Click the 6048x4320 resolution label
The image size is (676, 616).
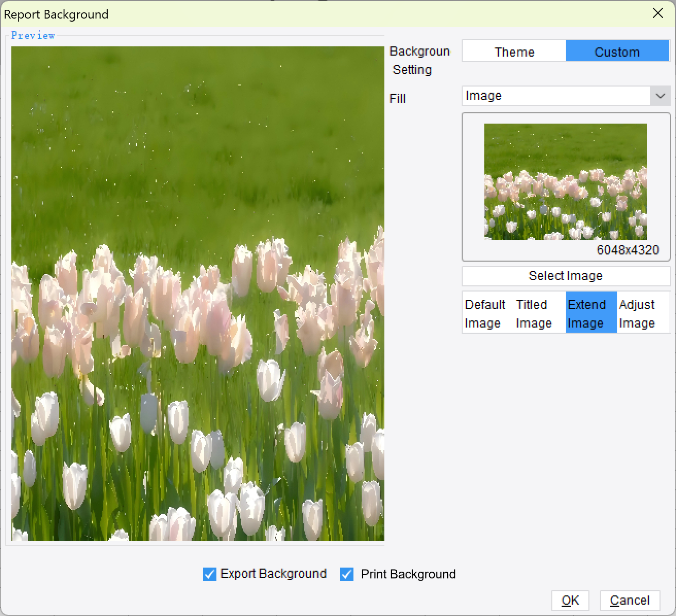click(628, 251)
